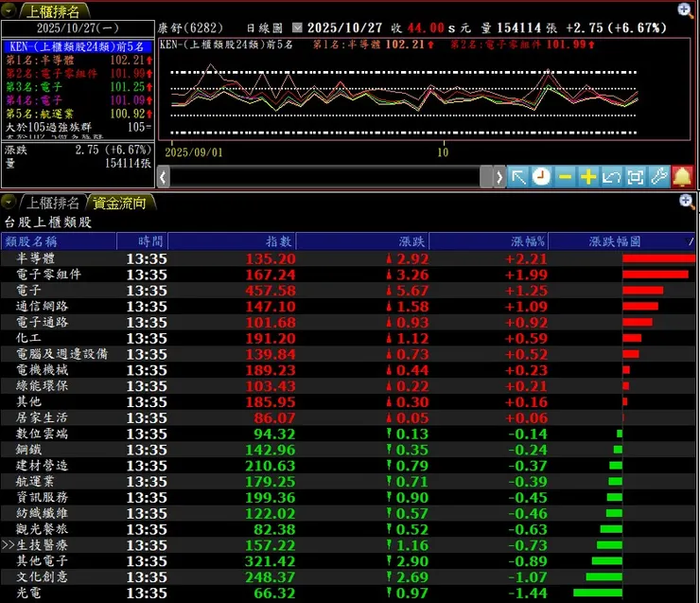This screenshot has height=603, width=700.
Task: Select the 其他電子 sector row
Action: coord(348,561)
